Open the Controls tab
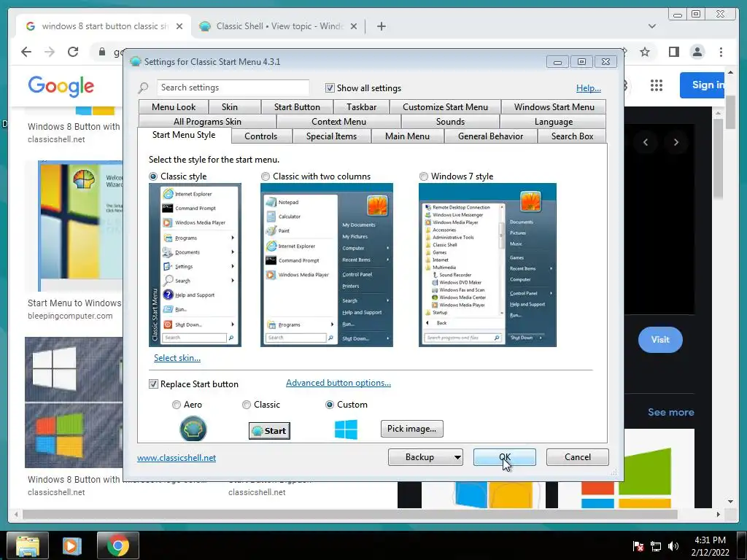 pos(260,136)
